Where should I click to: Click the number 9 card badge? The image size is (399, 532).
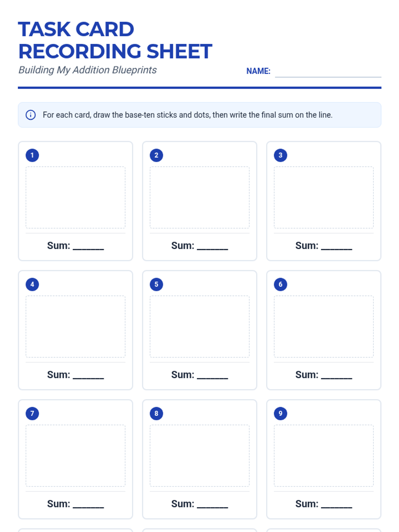coord(280,413)
